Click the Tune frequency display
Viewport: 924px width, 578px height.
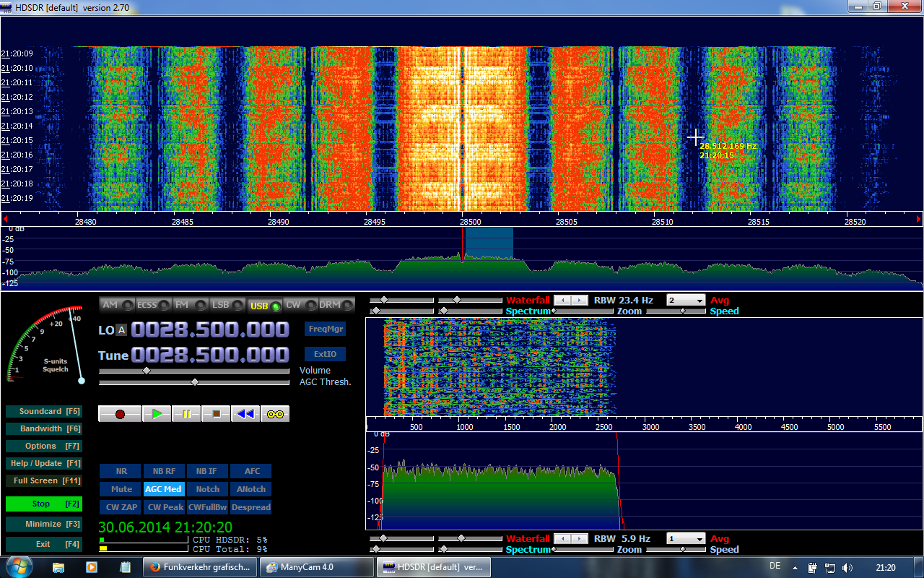click(210, 355)
